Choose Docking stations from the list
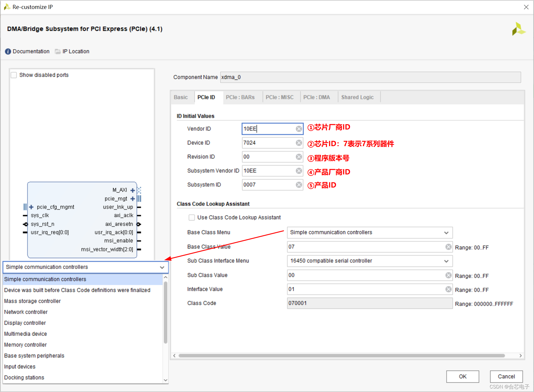Screen dimensions: 534x392 click(83, 378)
